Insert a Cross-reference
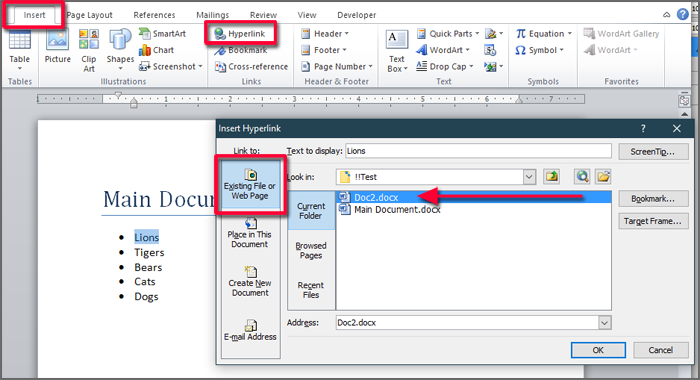The image size is (700, 380). pos(251,67)
